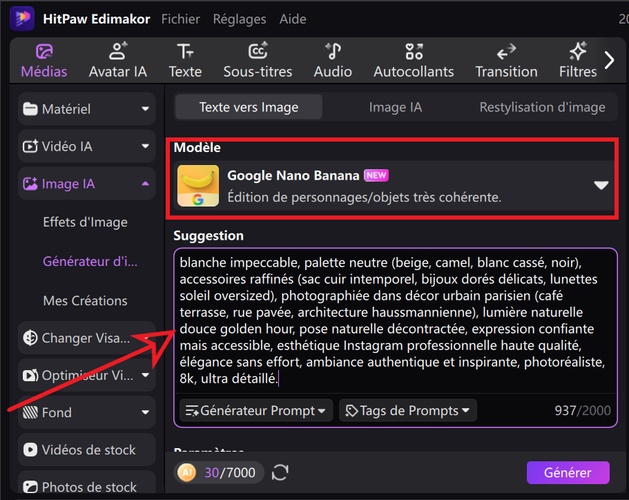This screenshot has height=500, width=629.
Task: Open the Transition panel
Action: click(x=506, y=61)
